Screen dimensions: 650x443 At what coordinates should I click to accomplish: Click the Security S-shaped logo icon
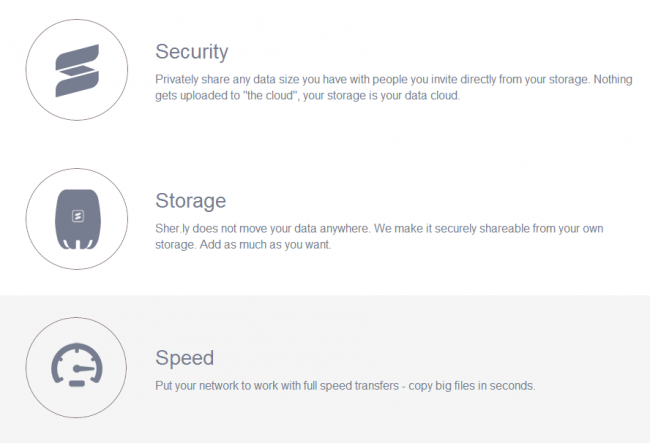click(77, 70)
